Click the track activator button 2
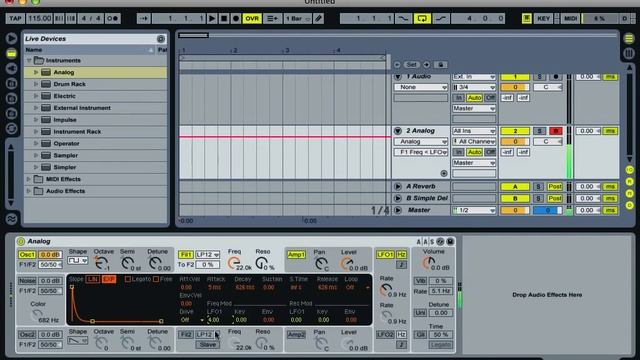The height and width of the screenshot is (360, 640). point(515,131)
